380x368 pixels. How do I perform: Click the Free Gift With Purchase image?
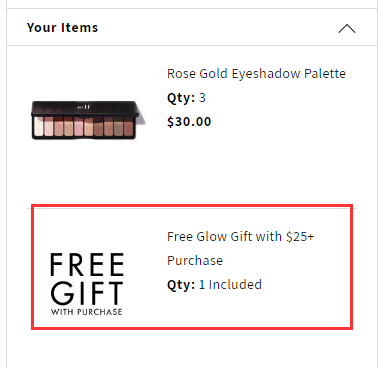(87, 284)
